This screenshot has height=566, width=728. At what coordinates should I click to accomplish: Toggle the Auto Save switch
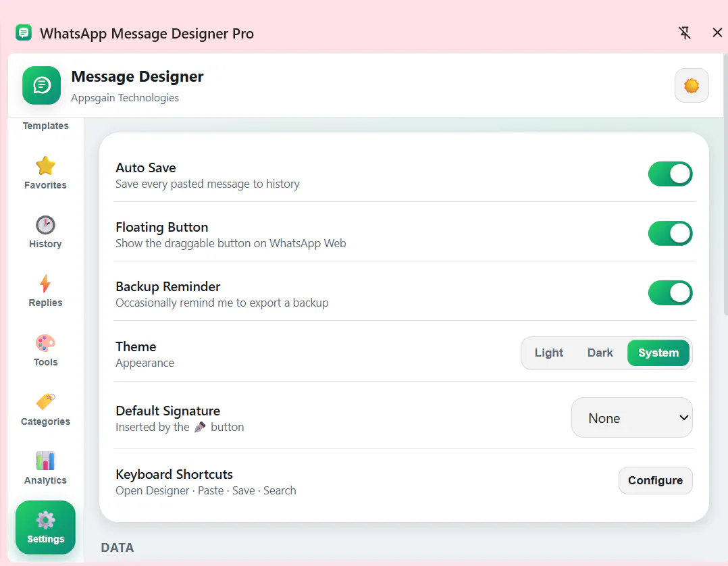(671, 174)
